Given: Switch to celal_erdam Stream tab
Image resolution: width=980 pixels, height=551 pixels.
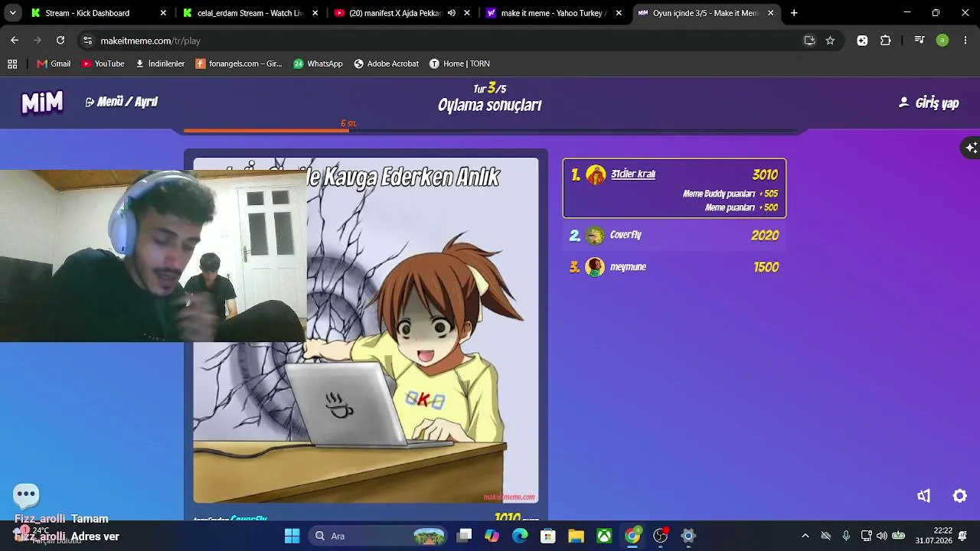Looking at the screenshot, I should [250, 13].
